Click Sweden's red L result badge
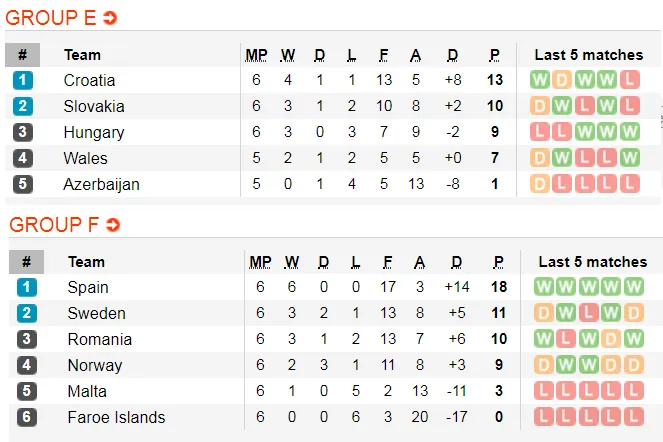663x442 pixels. [x=588, y=313]
